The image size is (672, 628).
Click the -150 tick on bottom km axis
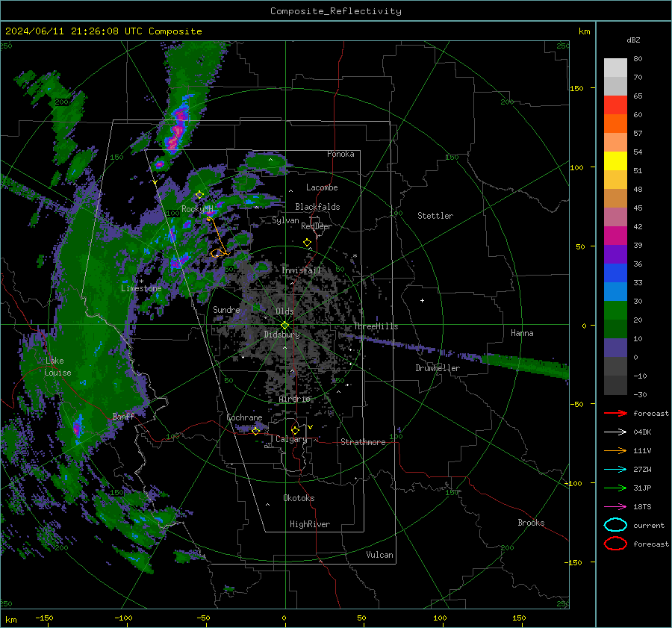pos(44,618)
